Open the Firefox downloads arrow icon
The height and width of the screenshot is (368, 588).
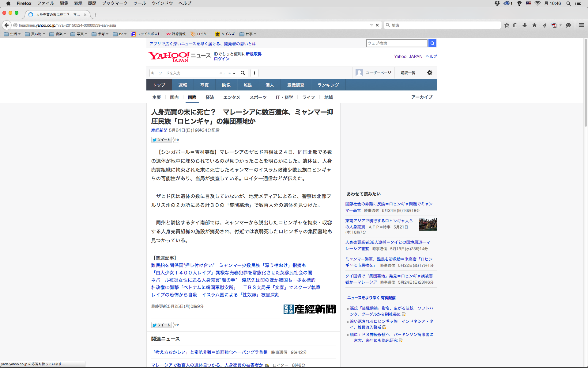click(x=525, y=25)
